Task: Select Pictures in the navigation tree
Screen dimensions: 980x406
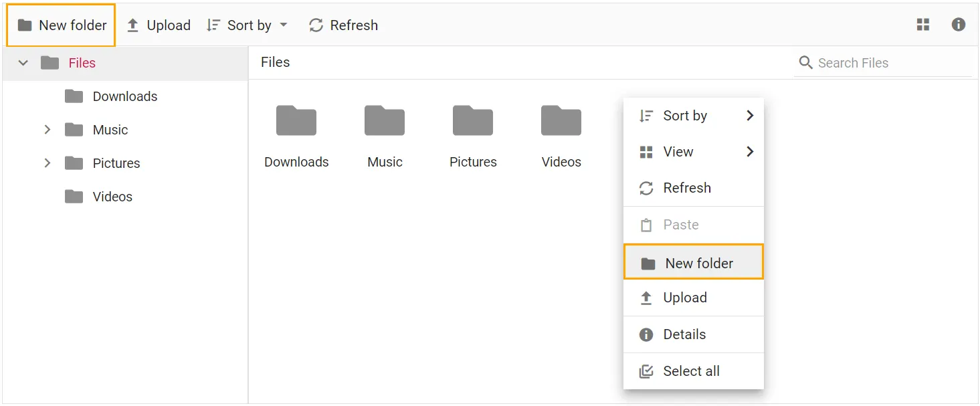Action: click(x=116, y=163)
